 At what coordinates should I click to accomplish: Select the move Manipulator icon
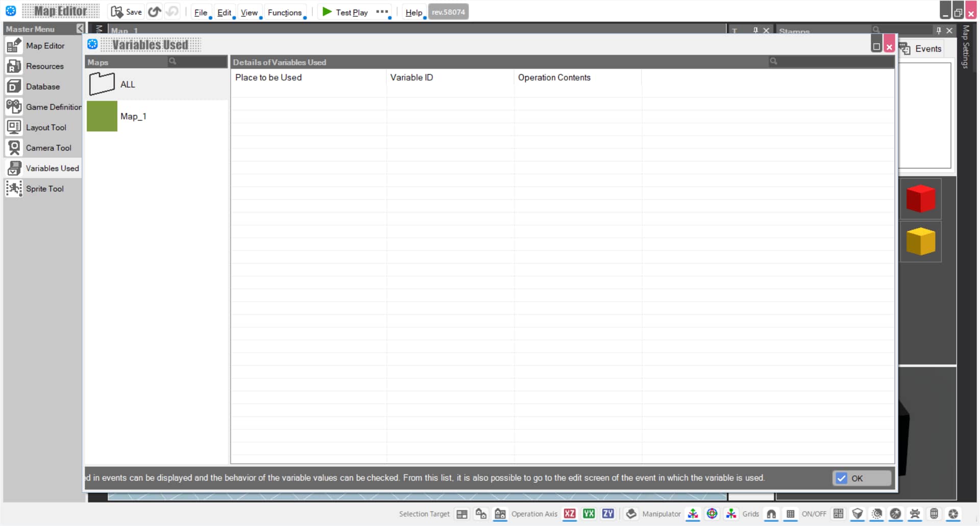(x=693, y=514)
